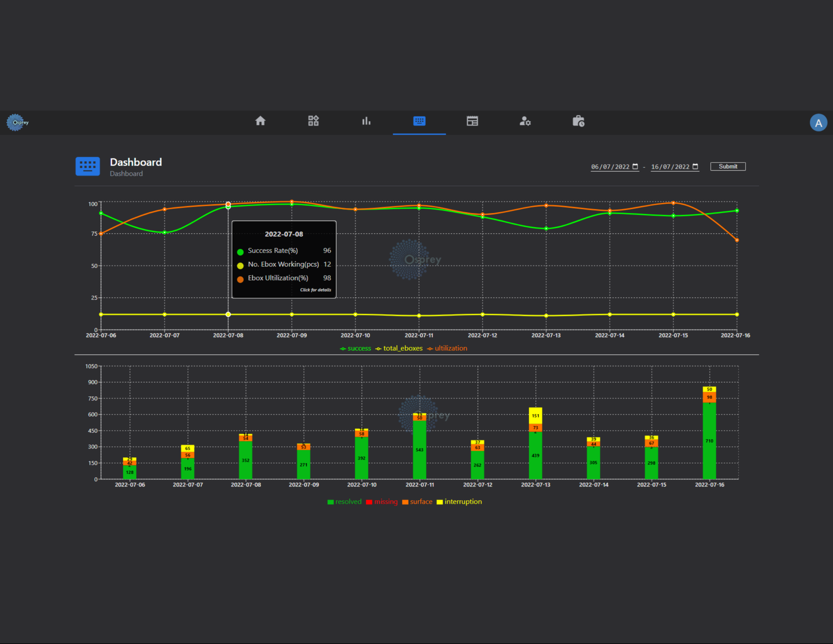The image size is (833, 644).
Task: Open the table view icon
Action: pyautogui.click(x=472, y=121)
